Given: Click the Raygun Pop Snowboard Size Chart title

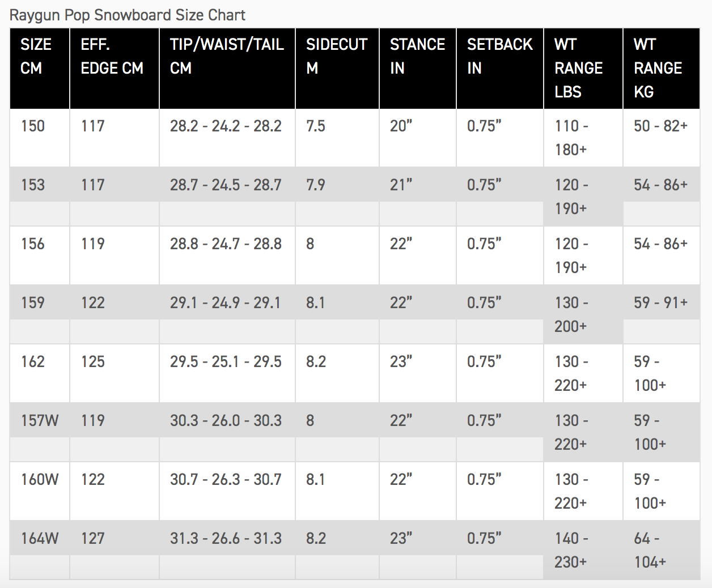Looking at the screenshot, I should click(x=128, y=15).
